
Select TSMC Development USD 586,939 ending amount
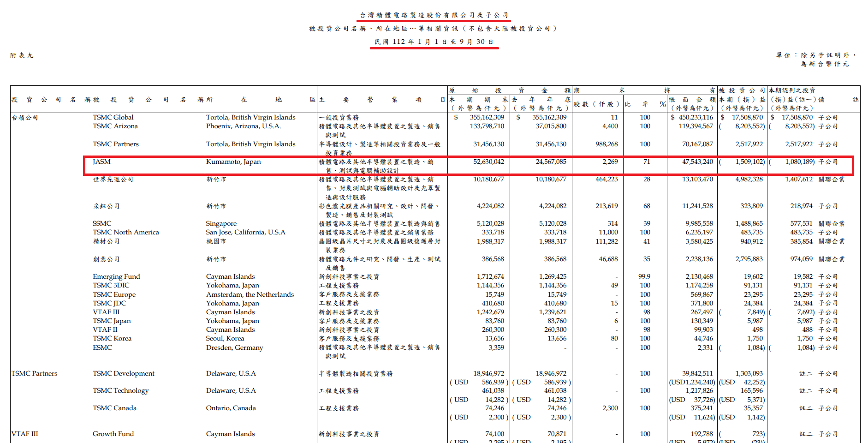(478, 382)
